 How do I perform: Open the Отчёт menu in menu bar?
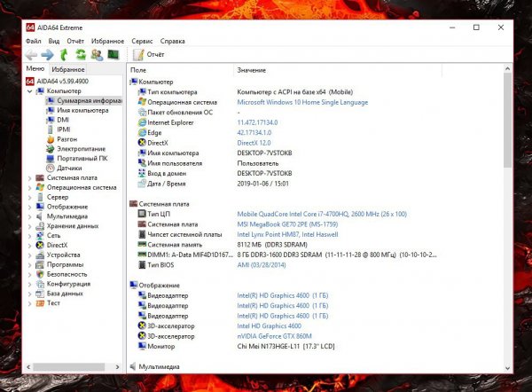75,41
